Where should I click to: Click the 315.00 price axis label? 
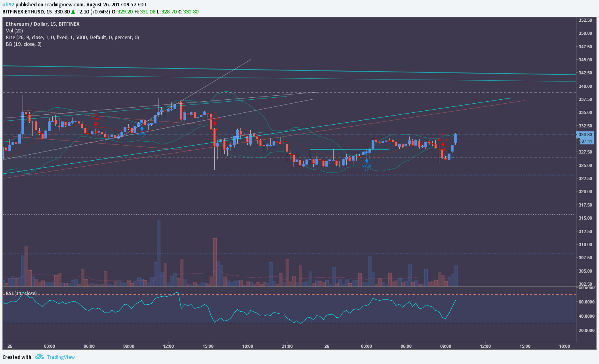585,218
